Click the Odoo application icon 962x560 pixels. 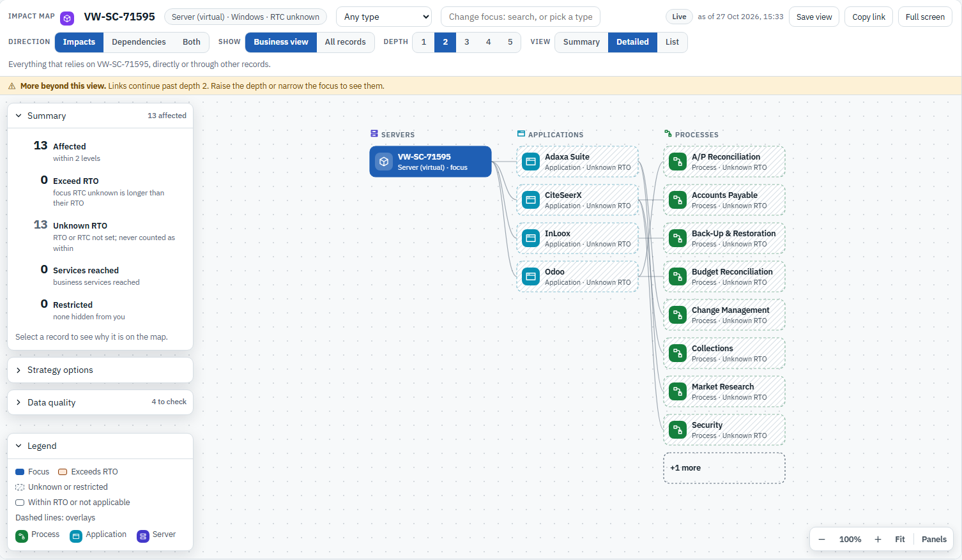click(x=531, y=276)
